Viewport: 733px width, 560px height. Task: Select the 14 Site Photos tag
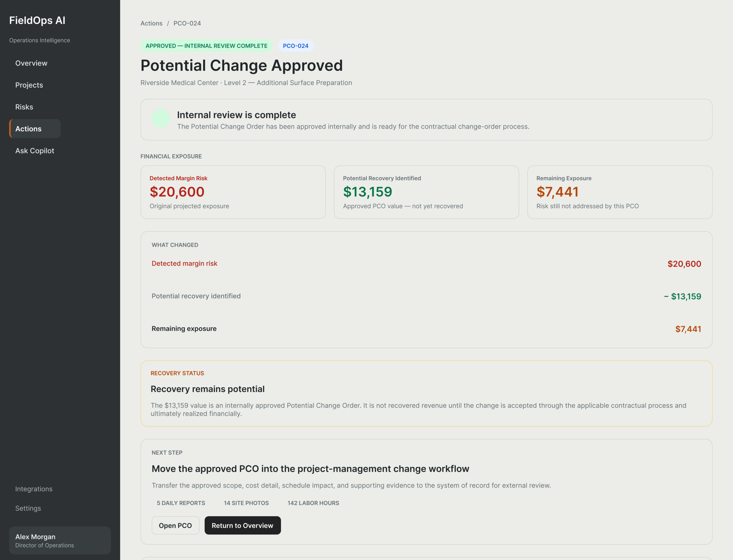pos(246,503)
